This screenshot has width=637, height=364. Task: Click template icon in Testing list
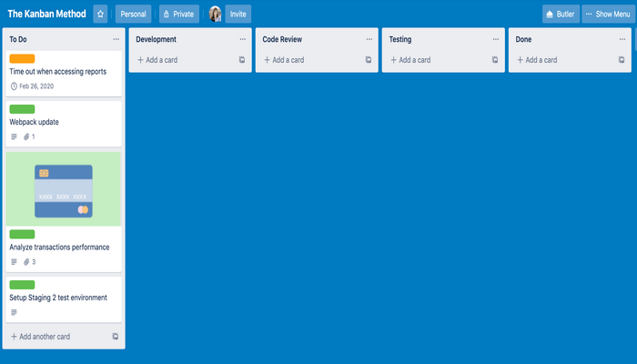click(x=495, y=60)
